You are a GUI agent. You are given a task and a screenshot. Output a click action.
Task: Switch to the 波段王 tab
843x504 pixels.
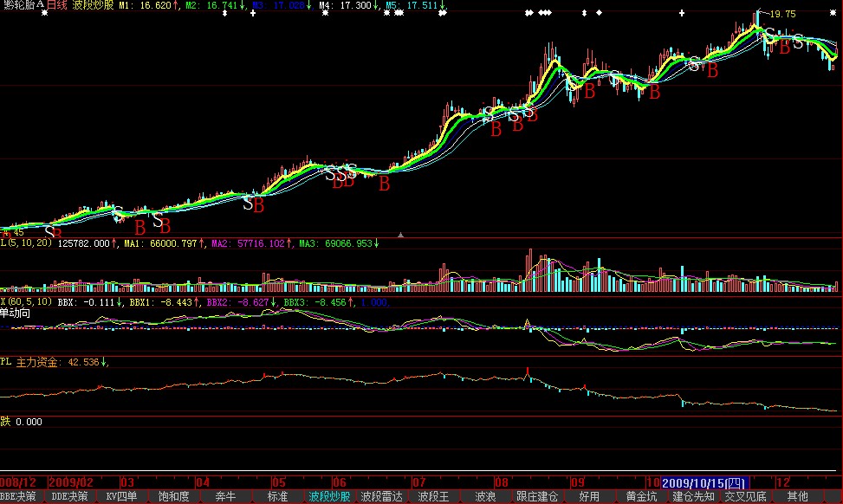pos(433,497)
